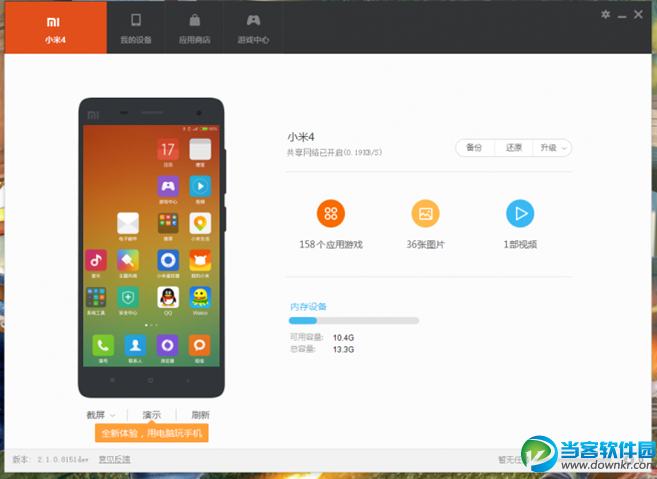Click the 内存设备 storage heading
657x479 pixels.
pyautogui.click(x=308, y=307)
